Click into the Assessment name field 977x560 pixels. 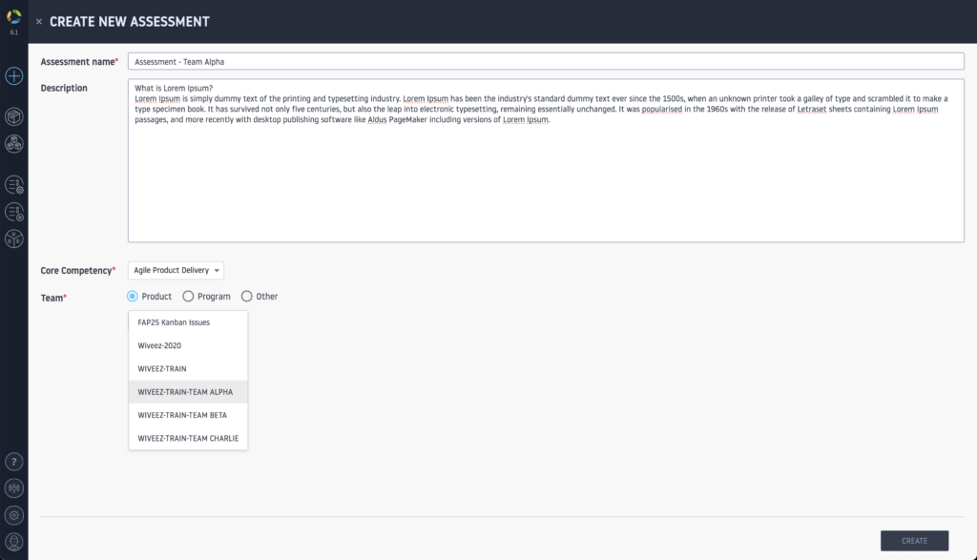click(545, 62)
